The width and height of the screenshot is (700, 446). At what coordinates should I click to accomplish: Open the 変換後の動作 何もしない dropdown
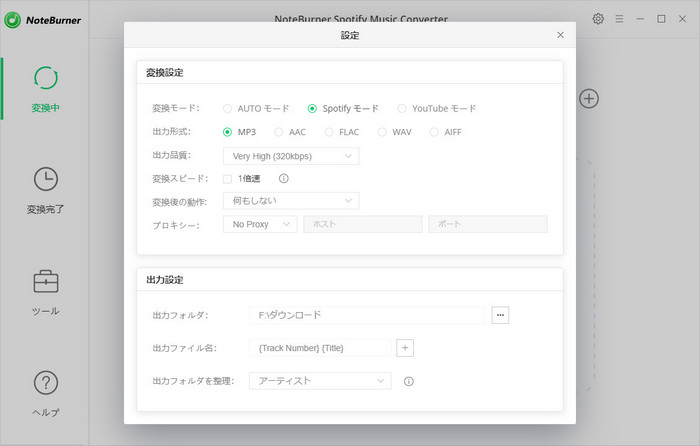(291, 201)
